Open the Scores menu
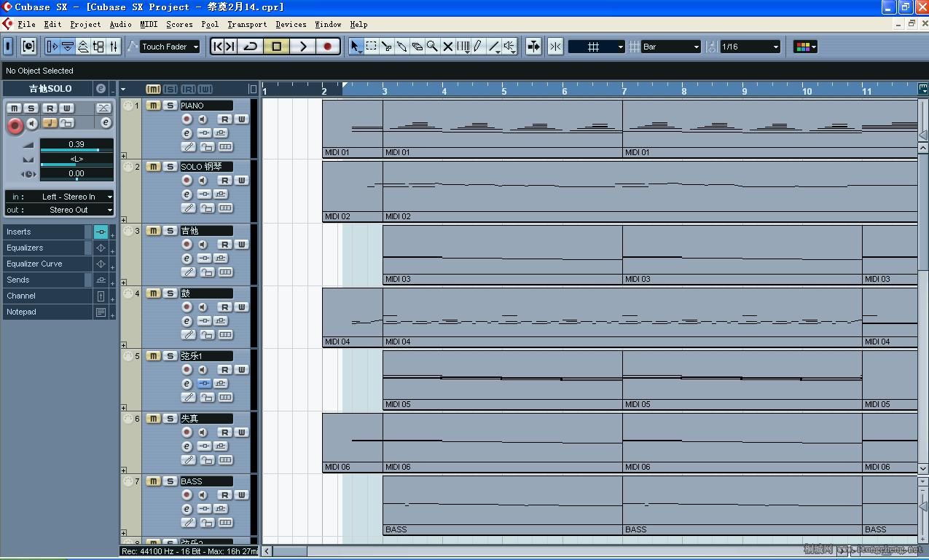The width and height of the screenshot is (929, 560). click(179, 24)
